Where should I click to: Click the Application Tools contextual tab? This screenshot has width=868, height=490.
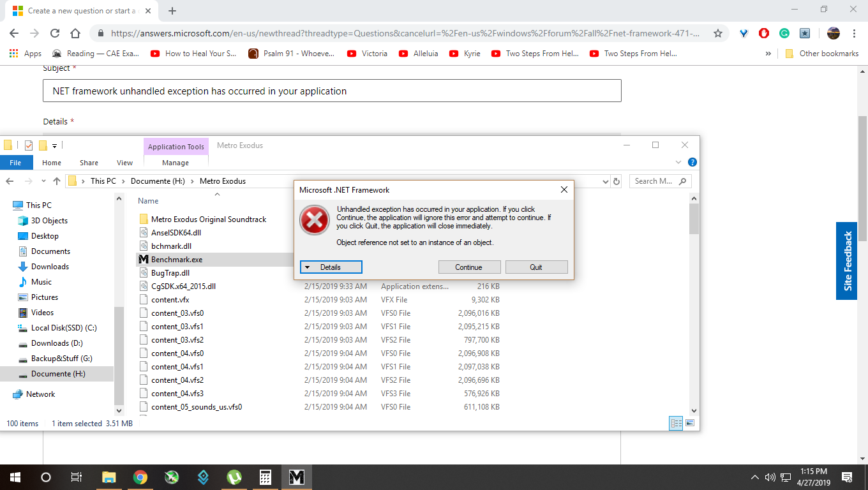(176, 147)
